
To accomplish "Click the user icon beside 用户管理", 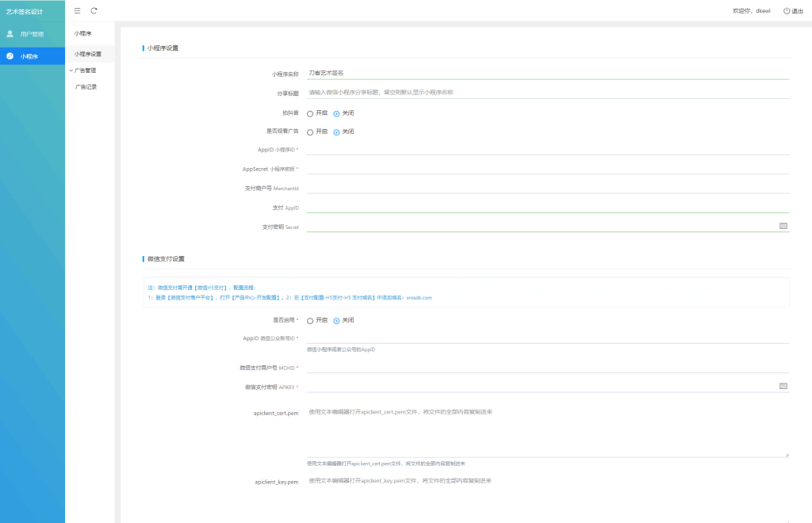I will [x=10, y=34].
